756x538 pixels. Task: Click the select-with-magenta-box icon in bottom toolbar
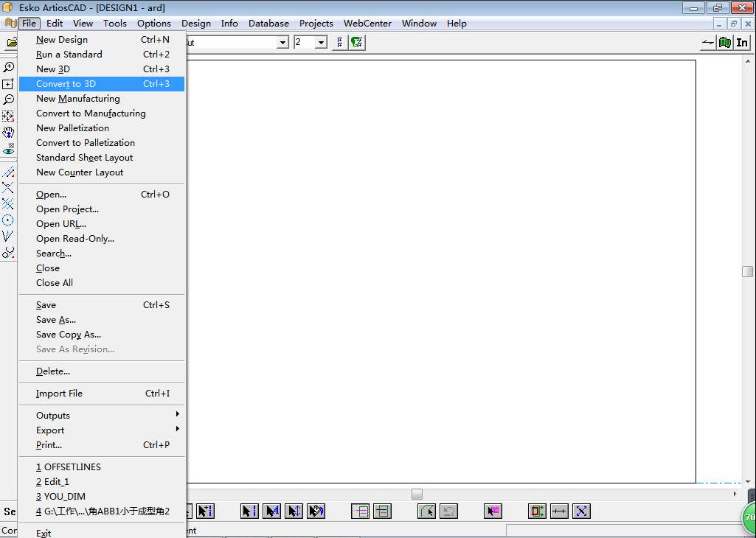(493, 511)
